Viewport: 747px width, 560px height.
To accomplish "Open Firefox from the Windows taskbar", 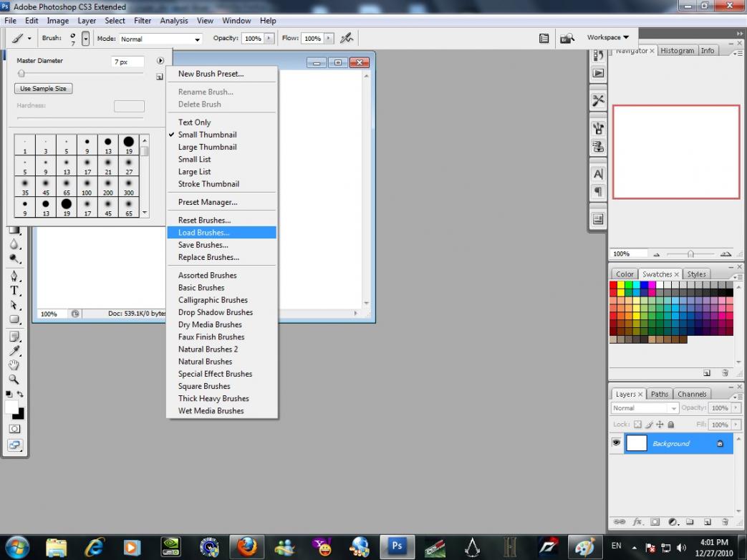I will coord(247,546).
